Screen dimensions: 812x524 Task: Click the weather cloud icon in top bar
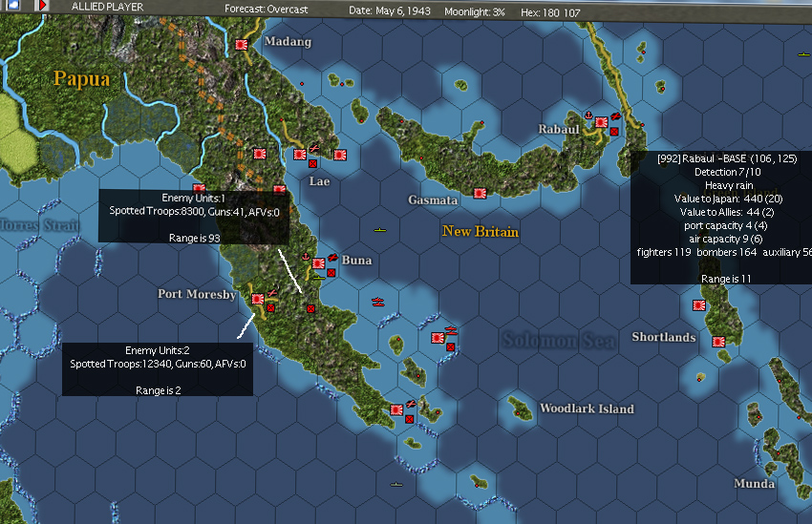coord(13,5)
